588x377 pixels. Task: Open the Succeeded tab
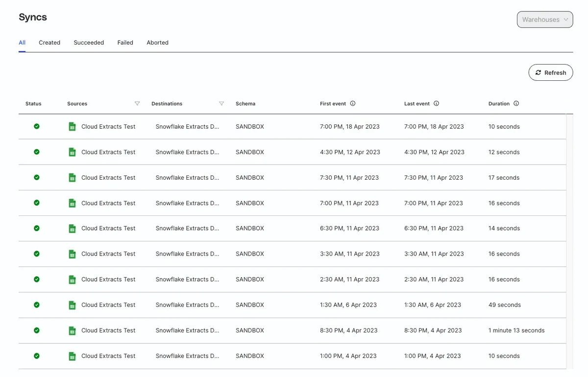pos(89,43)
